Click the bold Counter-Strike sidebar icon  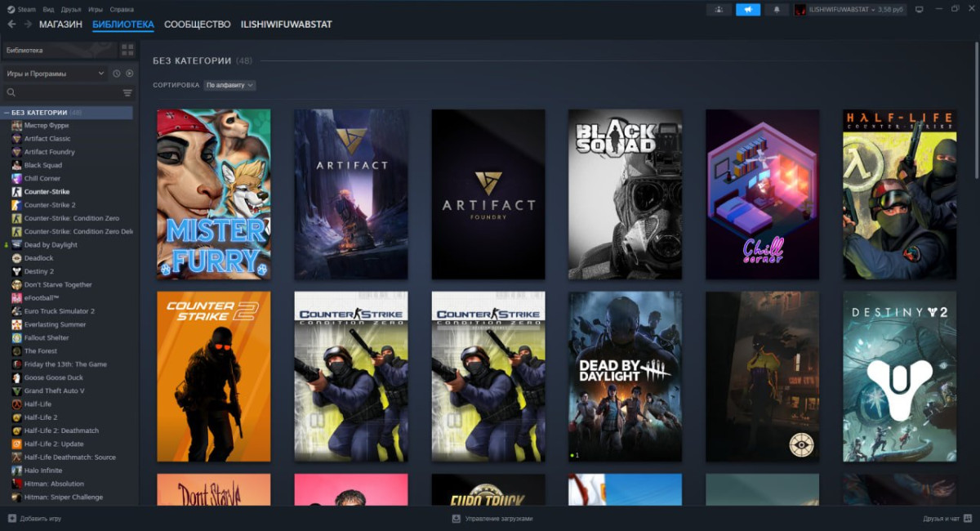coord(16,192)
